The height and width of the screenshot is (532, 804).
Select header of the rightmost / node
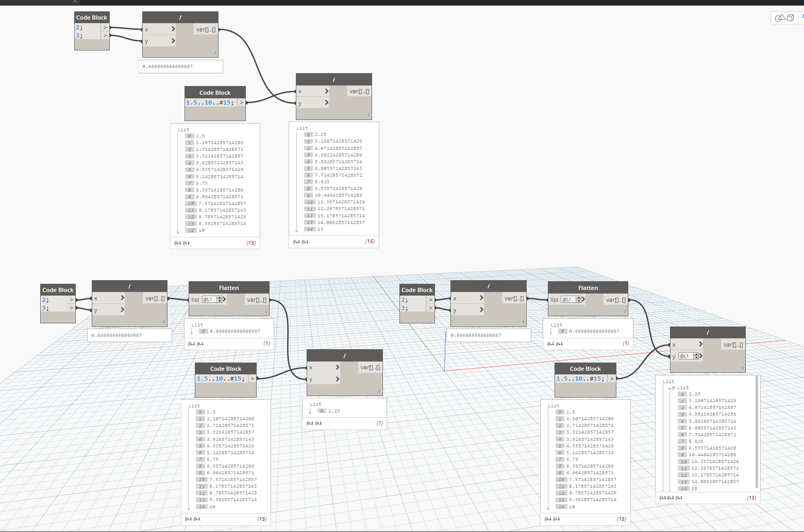pyautogui.click(x=708, y=332)
